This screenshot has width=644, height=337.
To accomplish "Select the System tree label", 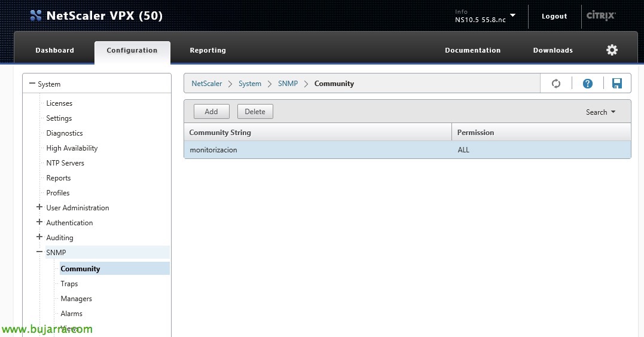I will pyautogui.click(x=49, y=84).
